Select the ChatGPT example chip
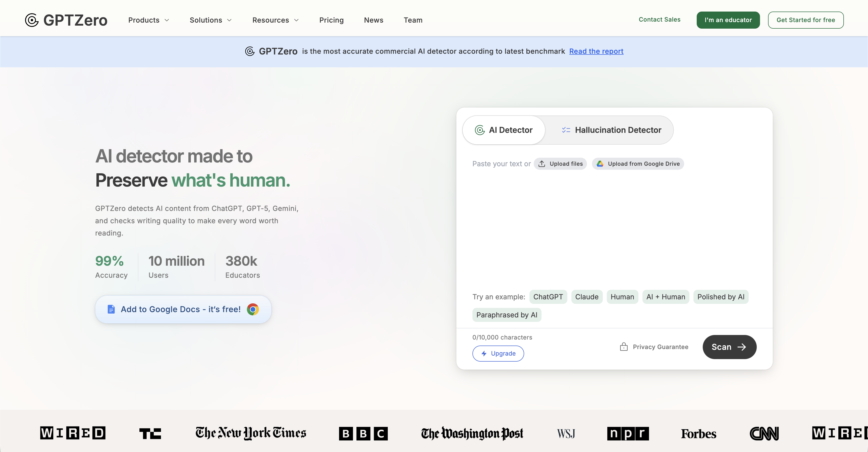 point(548,297)
